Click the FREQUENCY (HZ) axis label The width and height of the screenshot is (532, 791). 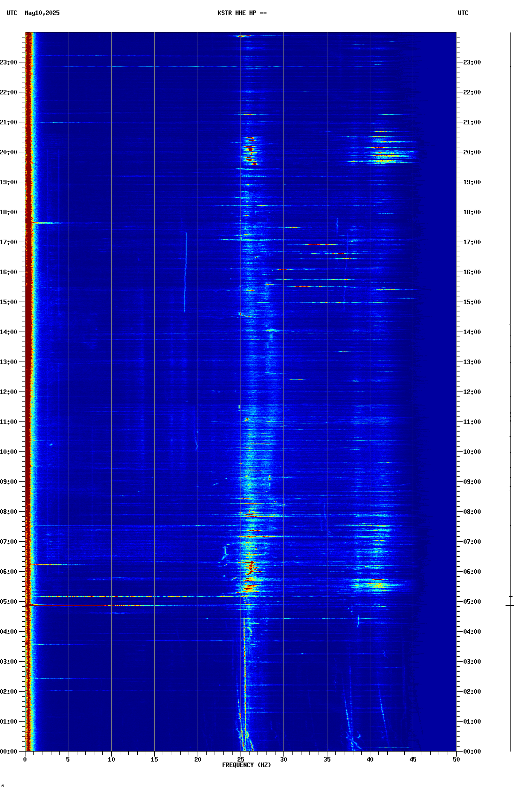(x=247, y=765)
